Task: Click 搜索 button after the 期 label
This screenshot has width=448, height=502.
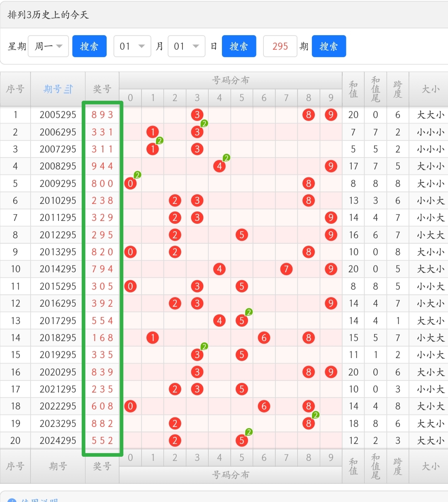Action: click(x=329, y=46)
